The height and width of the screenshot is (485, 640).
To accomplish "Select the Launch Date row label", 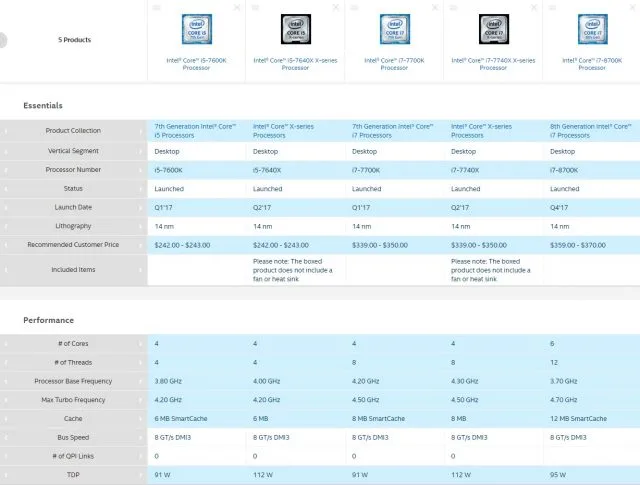I will point(73,207).
